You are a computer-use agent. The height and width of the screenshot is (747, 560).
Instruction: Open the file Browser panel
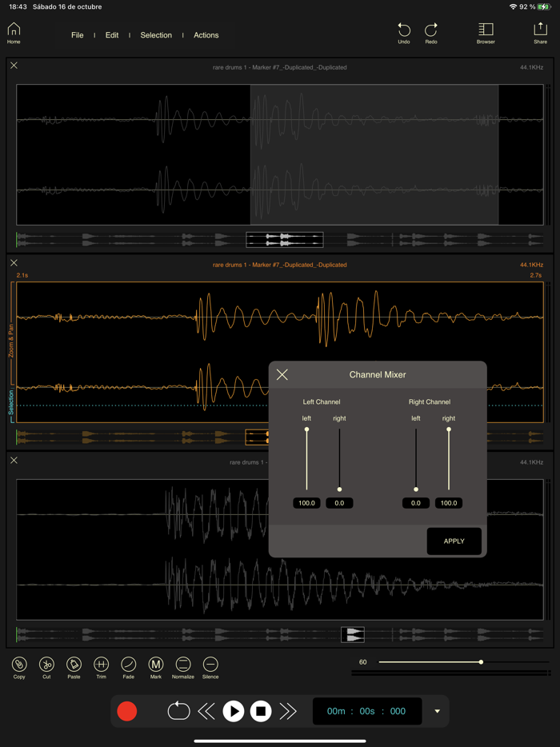pyautogui.click(x=486, y=34)
